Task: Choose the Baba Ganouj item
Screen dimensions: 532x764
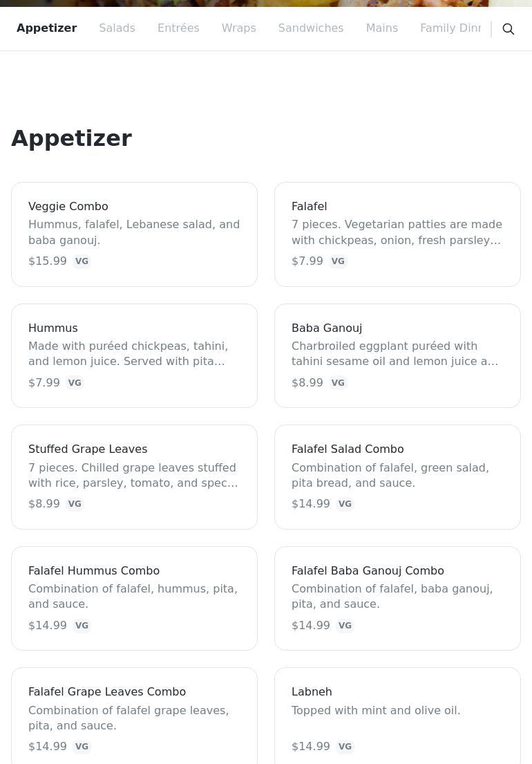Action: (x=397, y=355)
